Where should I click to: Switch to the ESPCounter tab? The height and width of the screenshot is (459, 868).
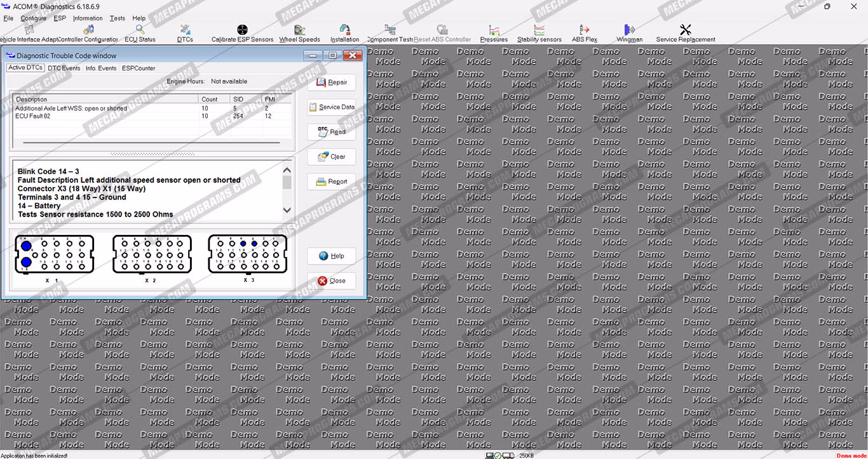(x=139, y=68)
